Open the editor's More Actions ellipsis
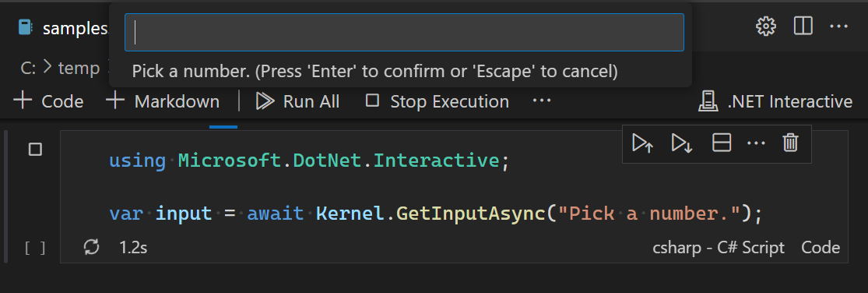Screen dimensions: 868x293 [838, 26]
